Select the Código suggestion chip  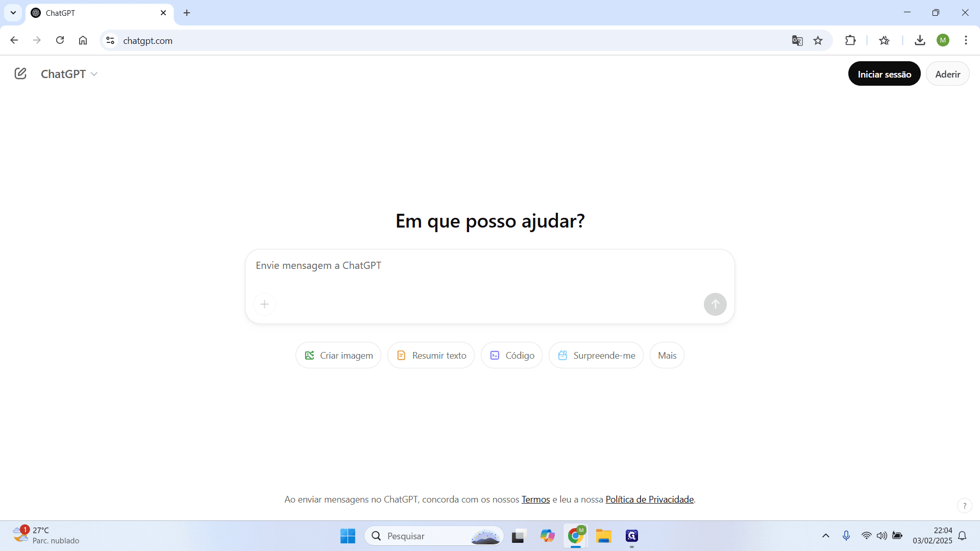(512, 356)
